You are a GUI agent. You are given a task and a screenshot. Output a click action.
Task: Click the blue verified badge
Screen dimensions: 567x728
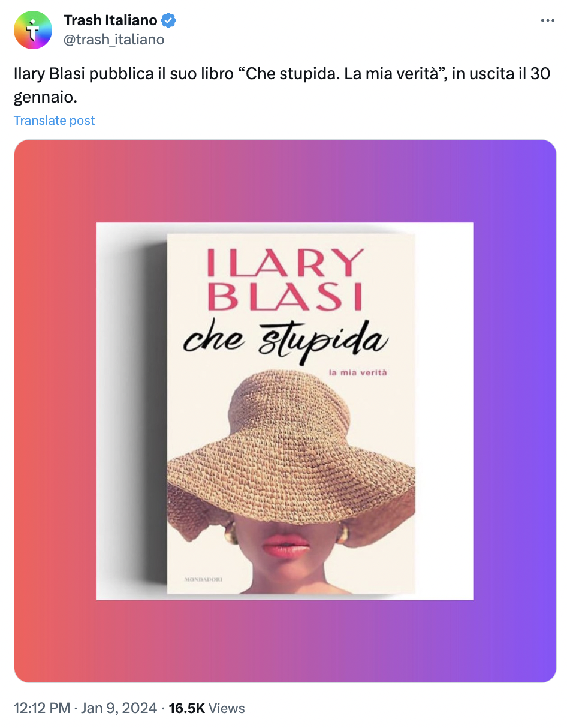click(x=169, y=20)
